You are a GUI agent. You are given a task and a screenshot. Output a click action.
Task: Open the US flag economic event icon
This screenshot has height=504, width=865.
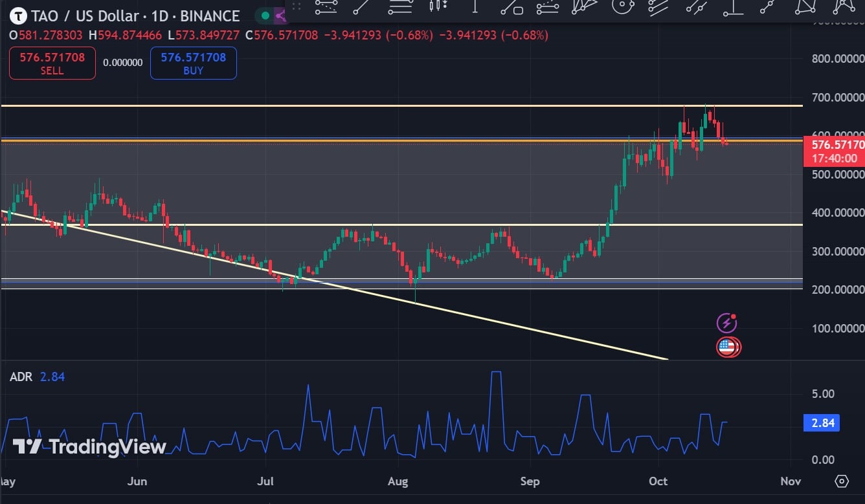[728, 347]
